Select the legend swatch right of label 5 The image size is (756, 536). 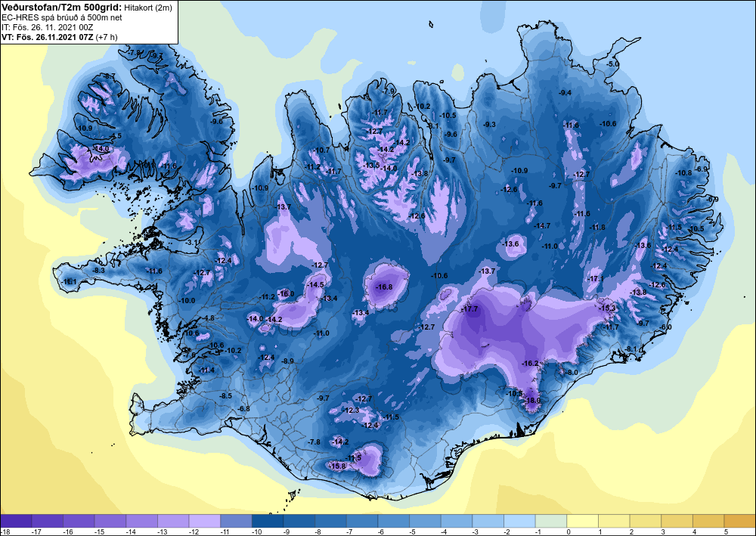tap(739, 521)
